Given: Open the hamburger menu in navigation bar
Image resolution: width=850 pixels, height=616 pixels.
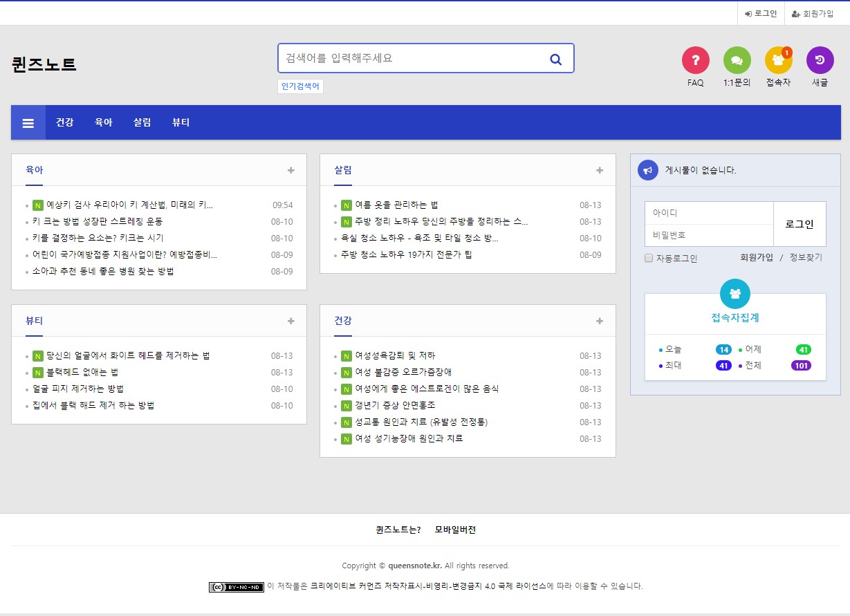Looking at the screenshot, I should tap(28, 123).
